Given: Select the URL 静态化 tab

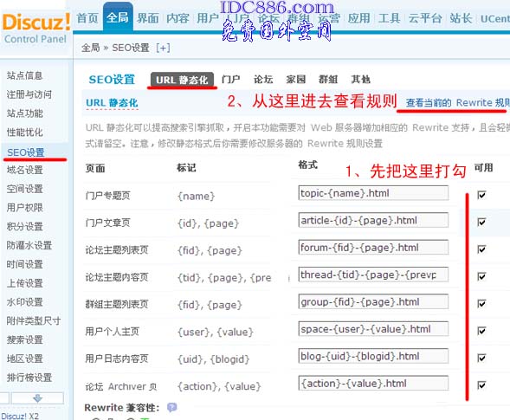Looking at the screenshot, I should [x=182, y=80].
